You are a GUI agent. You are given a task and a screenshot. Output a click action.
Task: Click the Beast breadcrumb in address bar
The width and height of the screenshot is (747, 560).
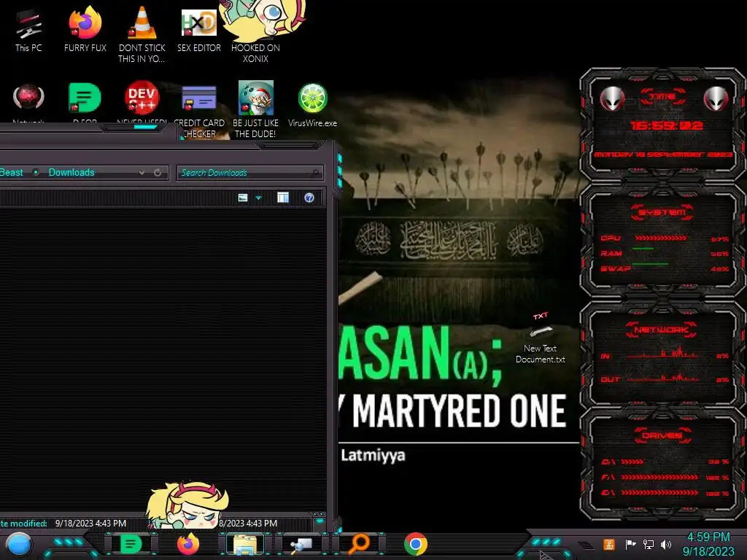(x=12, y=172)
